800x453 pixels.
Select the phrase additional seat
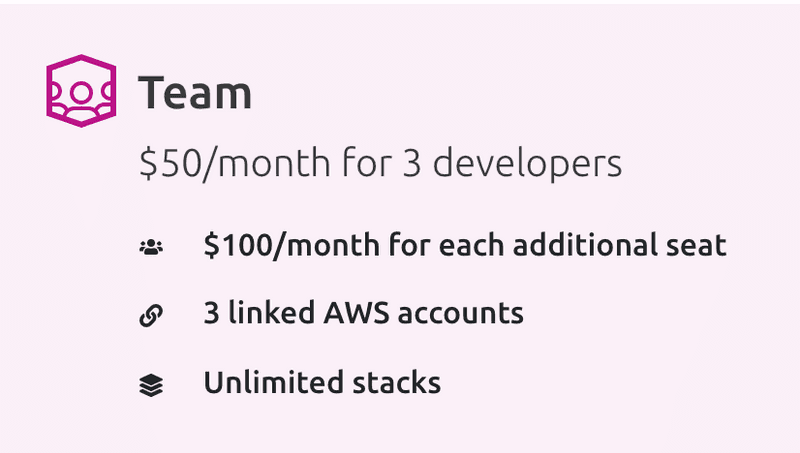619,245
